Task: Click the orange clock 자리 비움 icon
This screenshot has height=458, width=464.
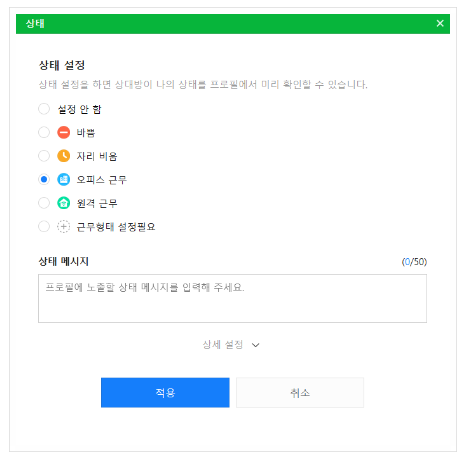Action: point(63,156)
